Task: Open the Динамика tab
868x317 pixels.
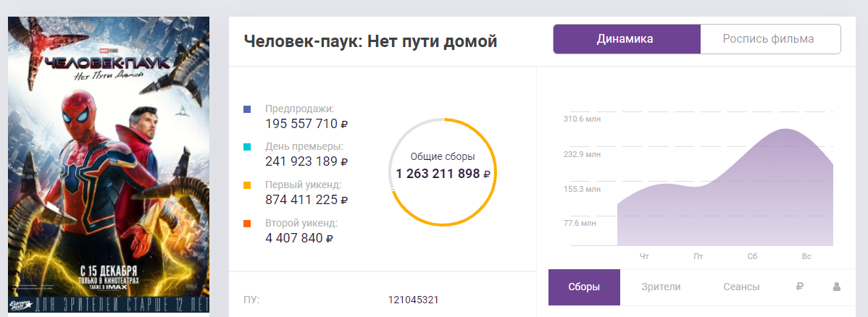Action: click(627, 39)
